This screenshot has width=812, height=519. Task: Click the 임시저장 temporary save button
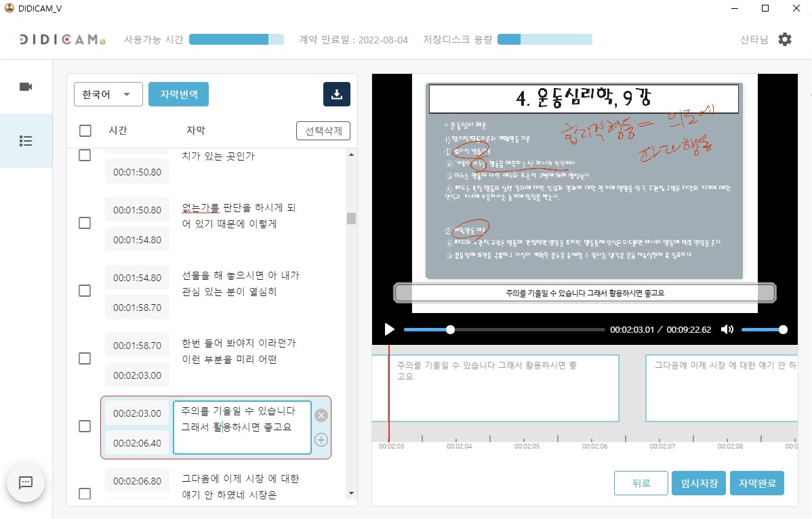[x=699, y=483]
